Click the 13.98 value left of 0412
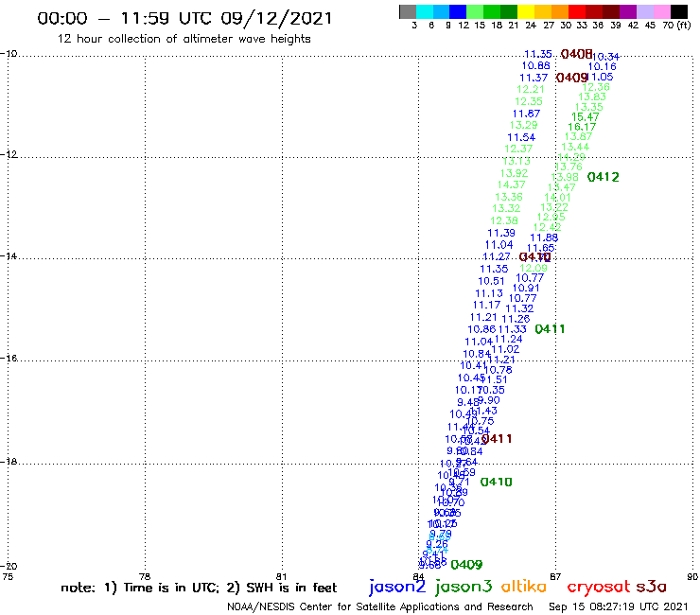This screenshot has width=700, height=615. [565, 177]
